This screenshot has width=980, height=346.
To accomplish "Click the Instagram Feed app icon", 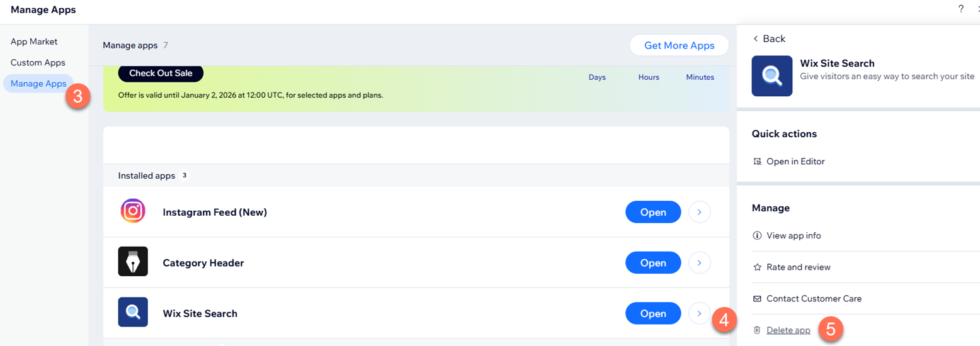I will pos(133,211).
